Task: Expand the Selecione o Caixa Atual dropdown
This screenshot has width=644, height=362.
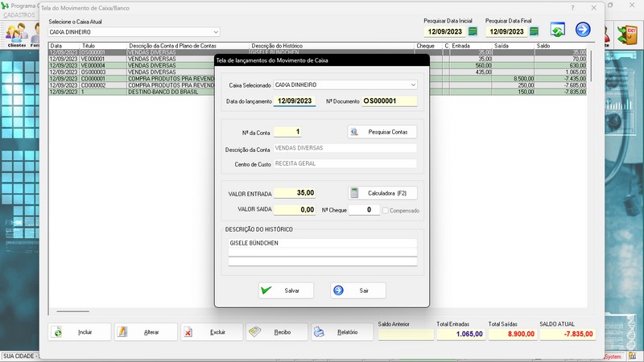Action: (x=216, y=32)
